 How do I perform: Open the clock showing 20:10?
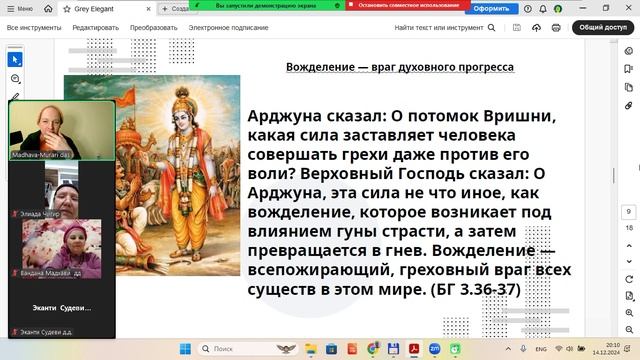(x=606, y=349)
